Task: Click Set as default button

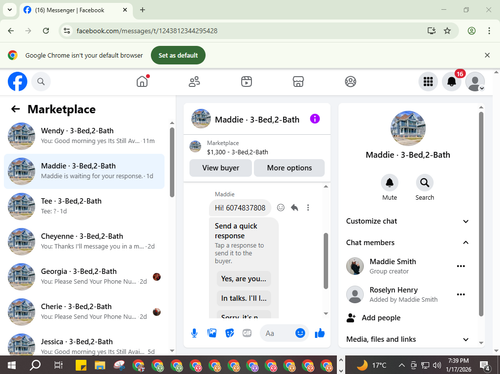Action: 178,55
